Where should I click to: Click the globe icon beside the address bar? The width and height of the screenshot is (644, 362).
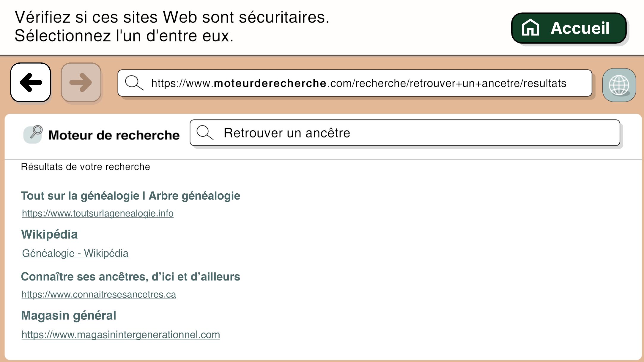619,85
